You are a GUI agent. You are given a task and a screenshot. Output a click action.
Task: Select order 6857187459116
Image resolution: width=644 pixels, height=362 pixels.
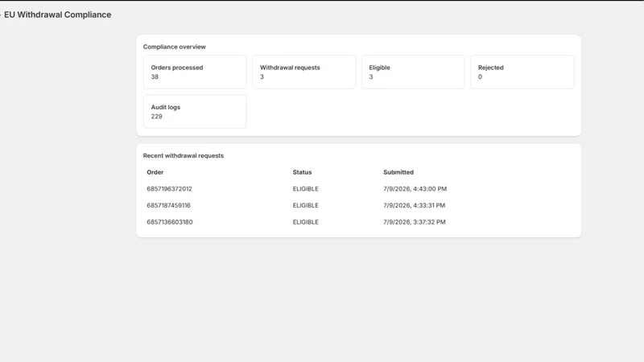click(x=168, y=205)
